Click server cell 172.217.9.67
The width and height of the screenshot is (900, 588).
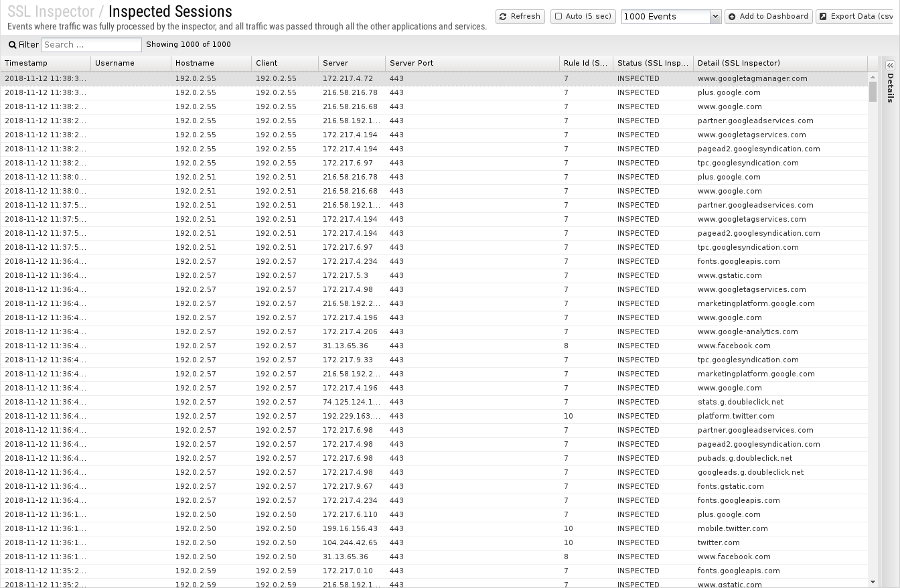pyautogui.click(x=348, y=486)
